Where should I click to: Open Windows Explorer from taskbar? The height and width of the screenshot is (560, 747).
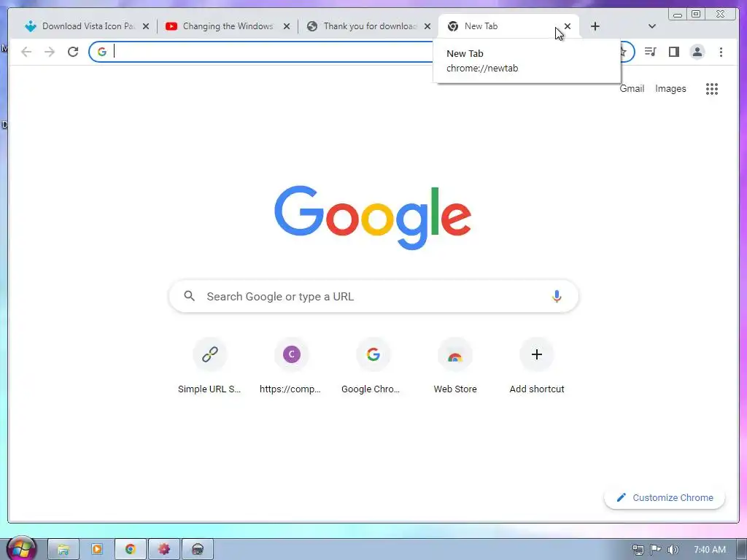pos(63,550)
